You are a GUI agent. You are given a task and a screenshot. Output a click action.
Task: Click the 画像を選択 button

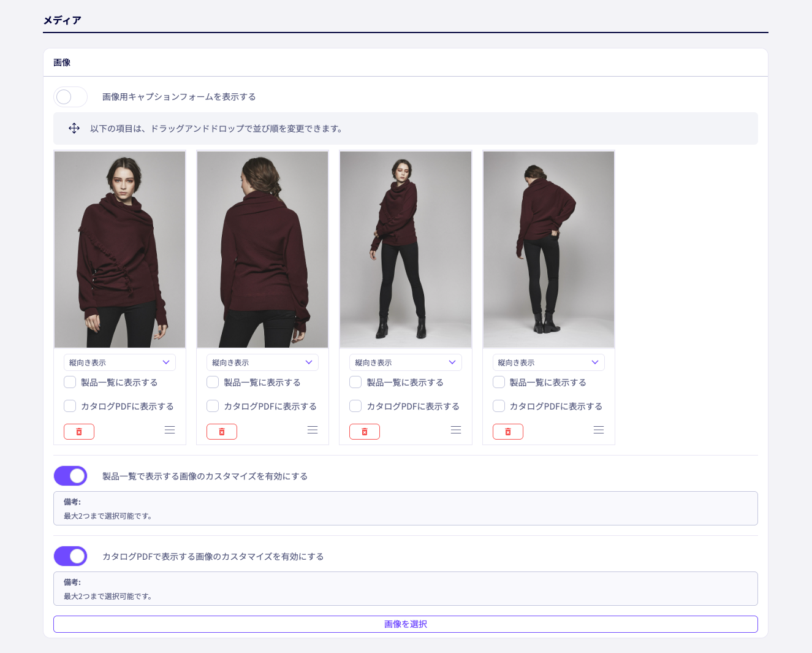point(406,624)
